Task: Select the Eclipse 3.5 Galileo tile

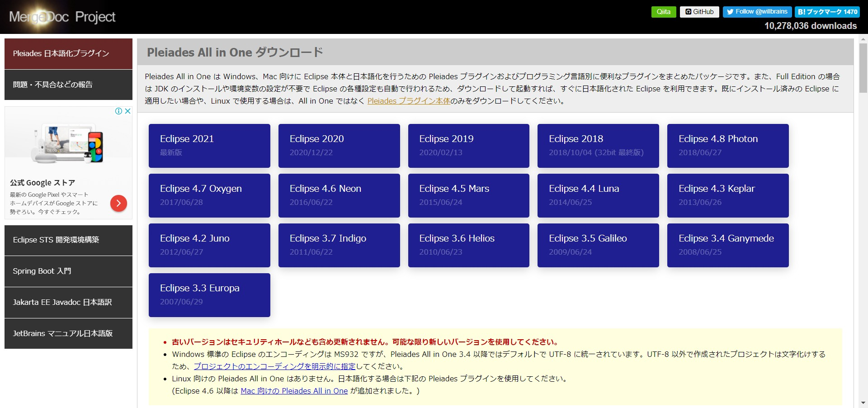Action: [598, 245]
